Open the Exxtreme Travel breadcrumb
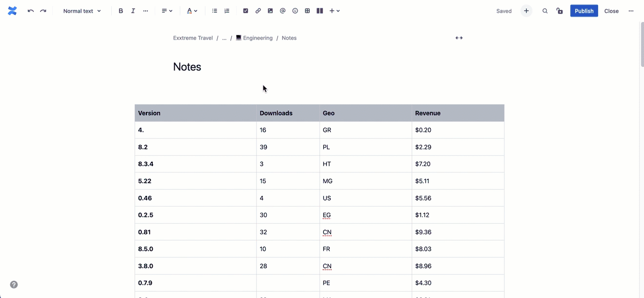The height and width of the screenshot is (298, 644). pyautogui.click(x=193, y=38)
